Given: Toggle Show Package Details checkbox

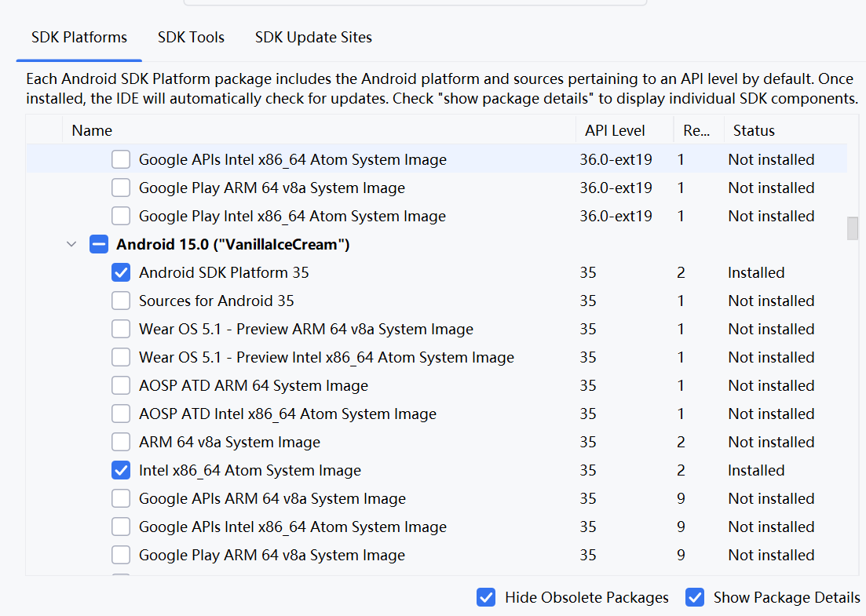Looking at the screenshot, I should tap(695, 597).
